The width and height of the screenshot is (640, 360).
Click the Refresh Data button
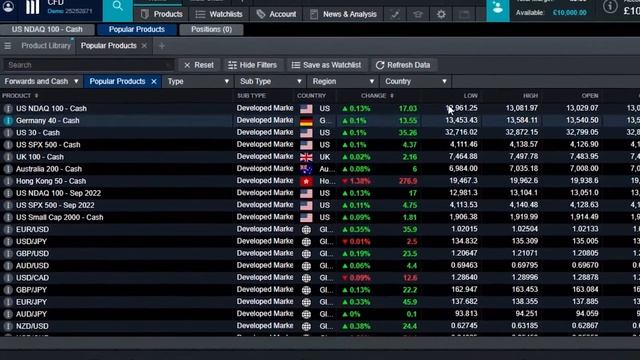[403, 65]
